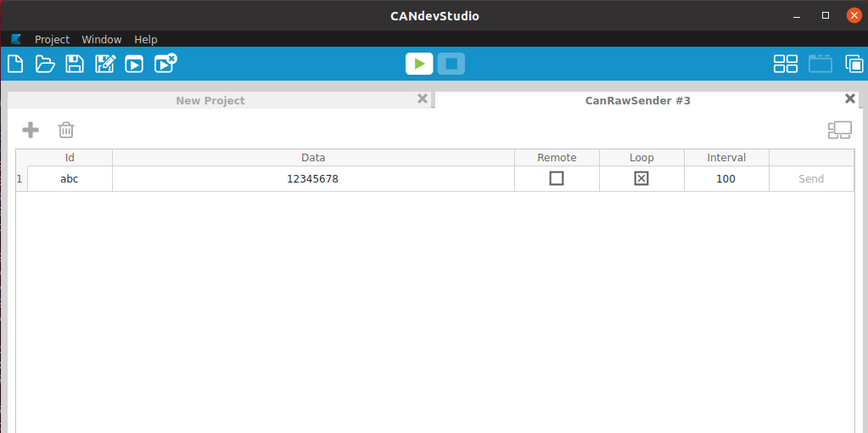Click the Interval column header
This screenshot has height=433, width=868.
pyautogui.click(x=726, y=157)
